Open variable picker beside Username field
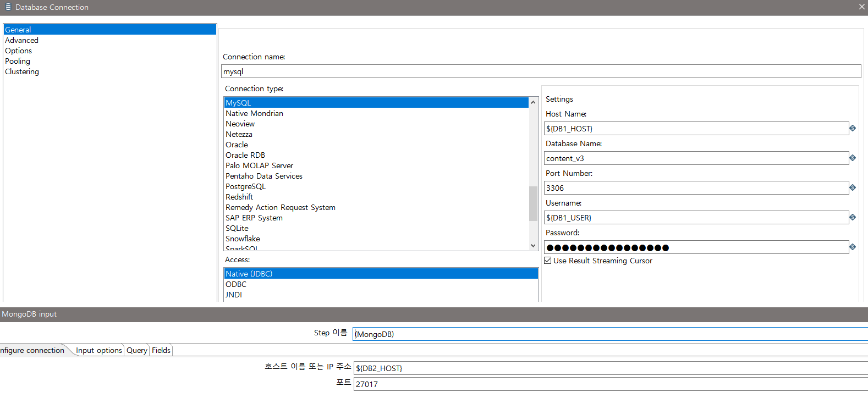Viewport: 868px width, 398px height. 853,218
